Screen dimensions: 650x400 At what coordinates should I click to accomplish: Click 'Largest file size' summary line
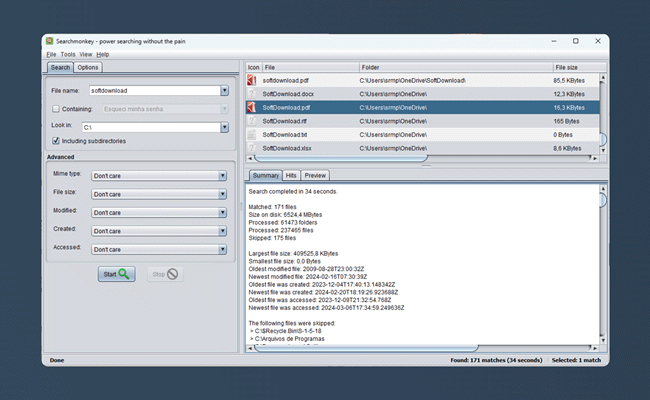coord(293,253)
